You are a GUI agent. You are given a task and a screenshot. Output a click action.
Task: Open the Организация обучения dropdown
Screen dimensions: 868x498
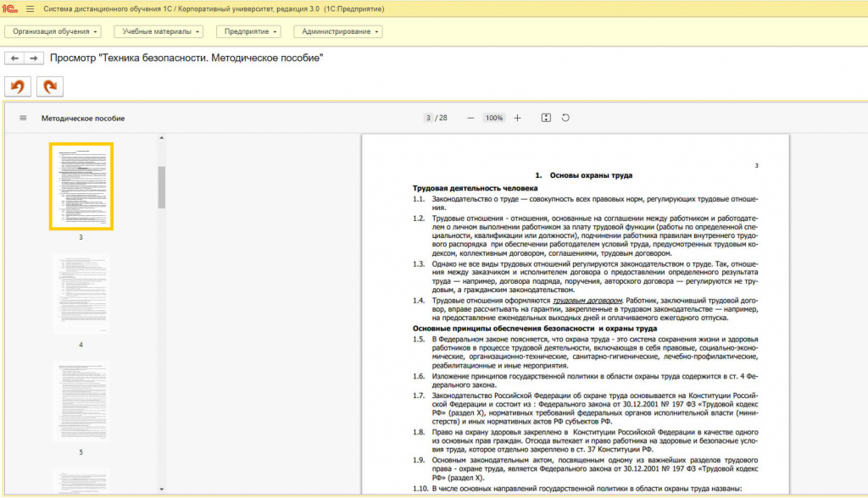[x=53, y=31]
